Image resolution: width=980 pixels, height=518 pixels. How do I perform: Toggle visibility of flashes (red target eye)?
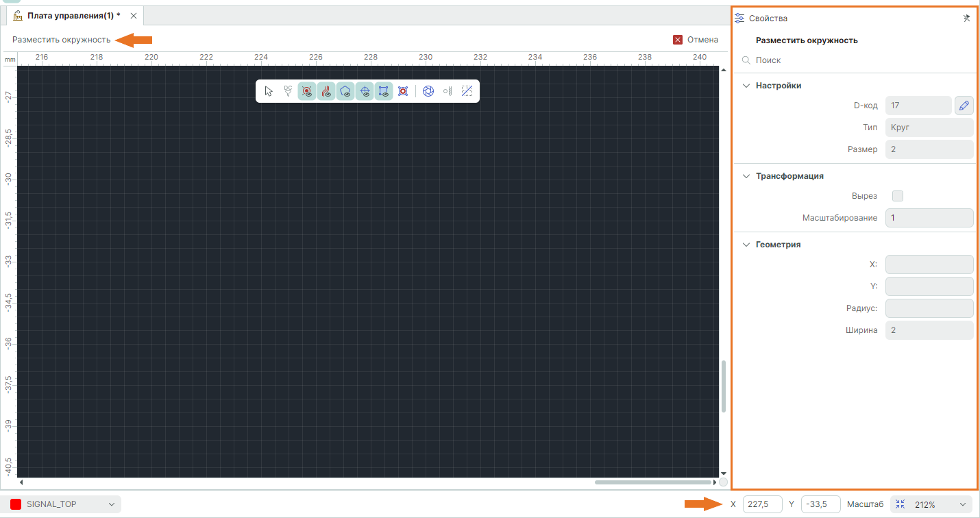[307, 91]
